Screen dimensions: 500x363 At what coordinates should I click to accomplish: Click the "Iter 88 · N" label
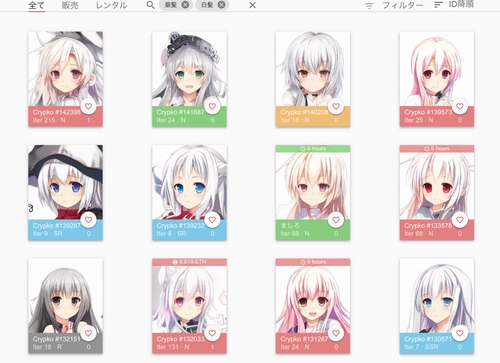[x=295, y=233]
